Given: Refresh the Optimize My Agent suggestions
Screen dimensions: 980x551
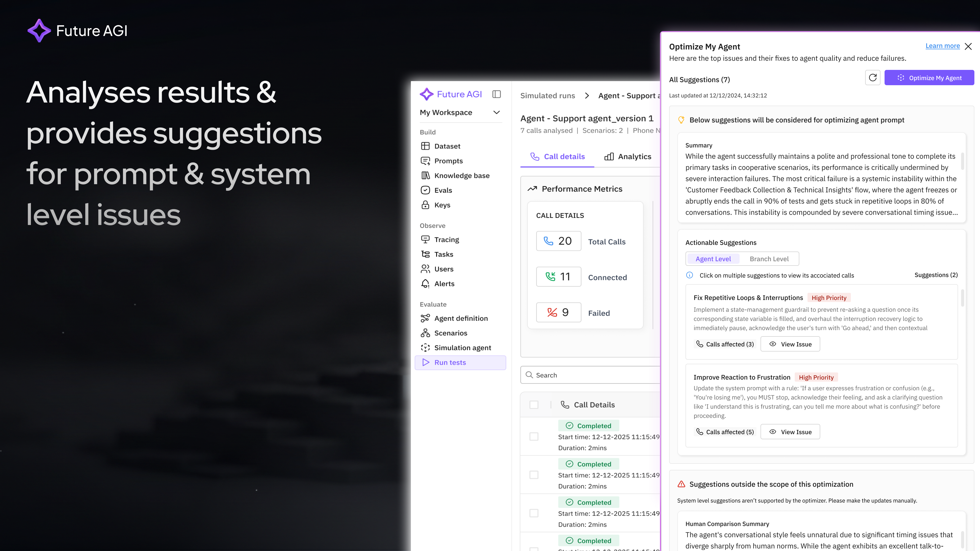Looking at the screenshot, I should point(873,78).
